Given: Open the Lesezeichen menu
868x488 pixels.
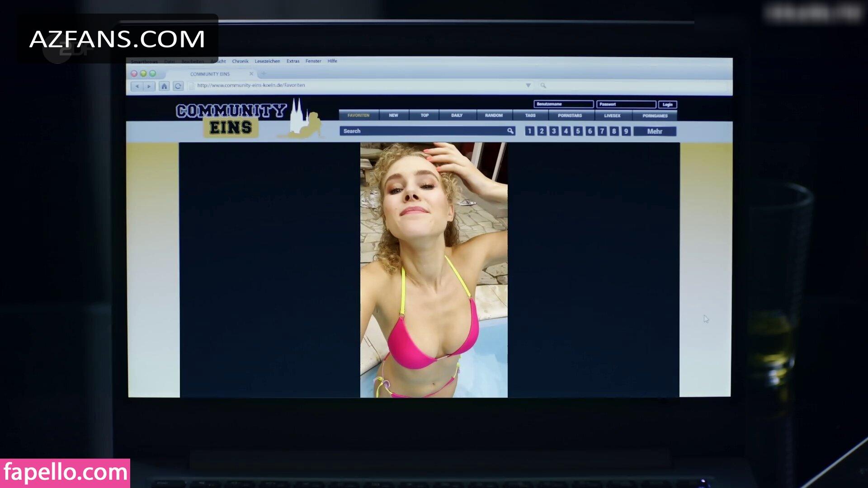Looking at the screenshot, I should (x=267, y=61).
